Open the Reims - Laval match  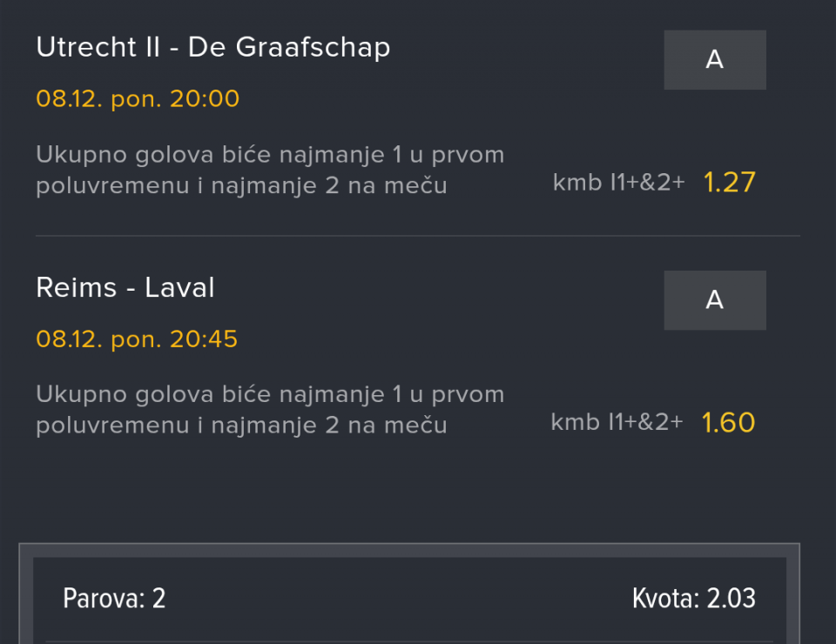pos(125,288)
